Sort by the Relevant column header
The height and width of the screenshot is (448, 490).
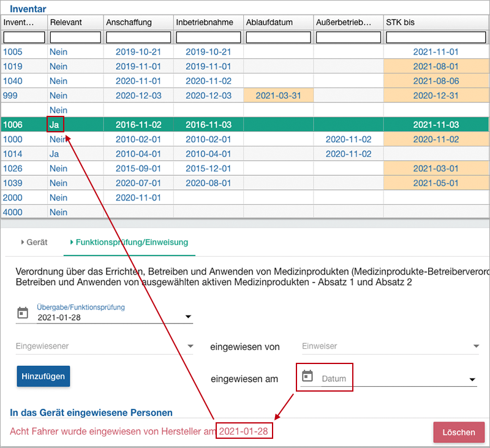tap(75, 22)
